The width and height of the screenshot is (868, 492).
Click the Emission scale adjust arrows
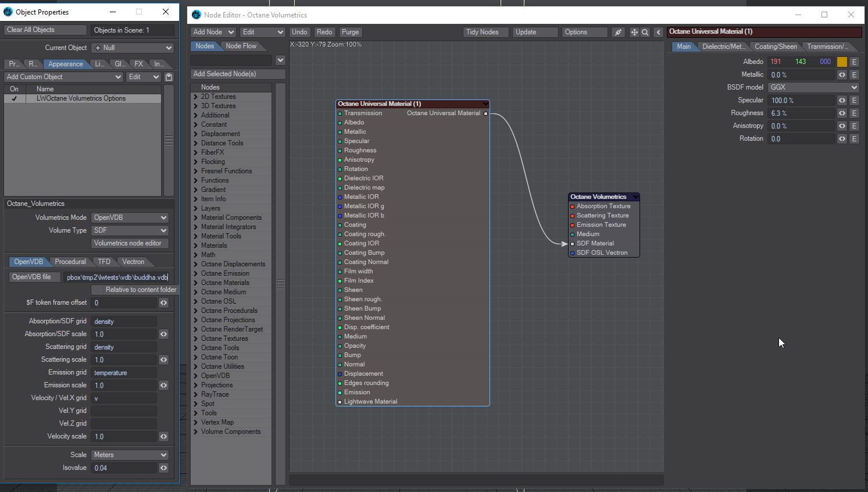163,385
